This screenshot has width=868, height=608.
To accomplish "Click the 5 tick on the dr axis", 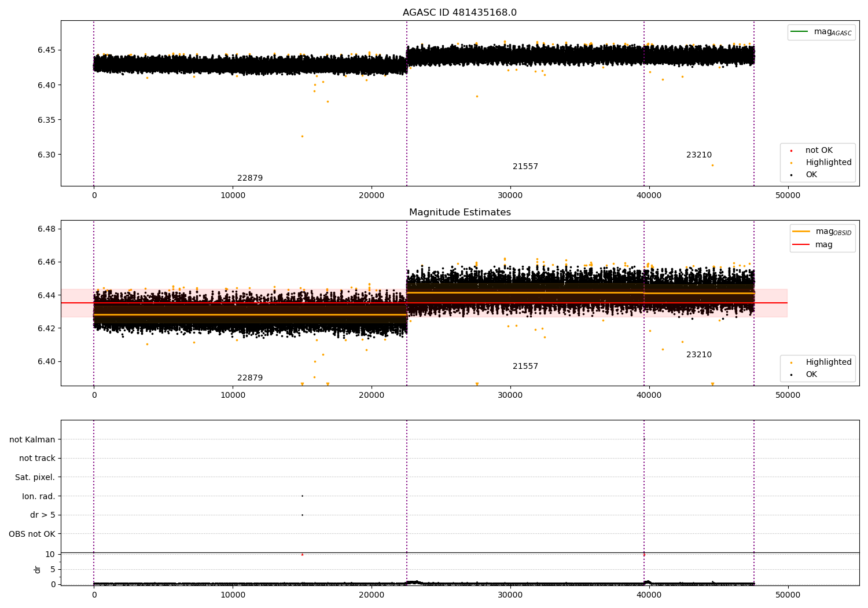I will coord(53,569).
